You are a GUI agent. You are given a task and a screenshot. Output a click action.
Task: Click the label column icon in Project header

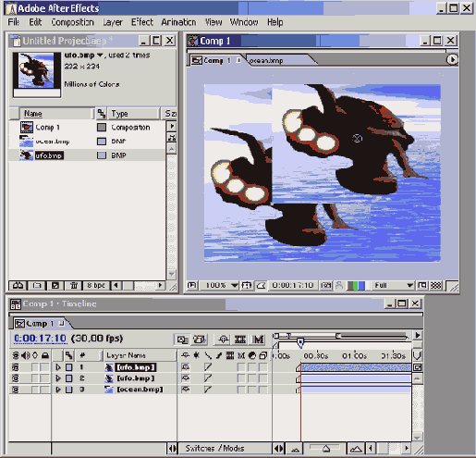tap(102, 114)
